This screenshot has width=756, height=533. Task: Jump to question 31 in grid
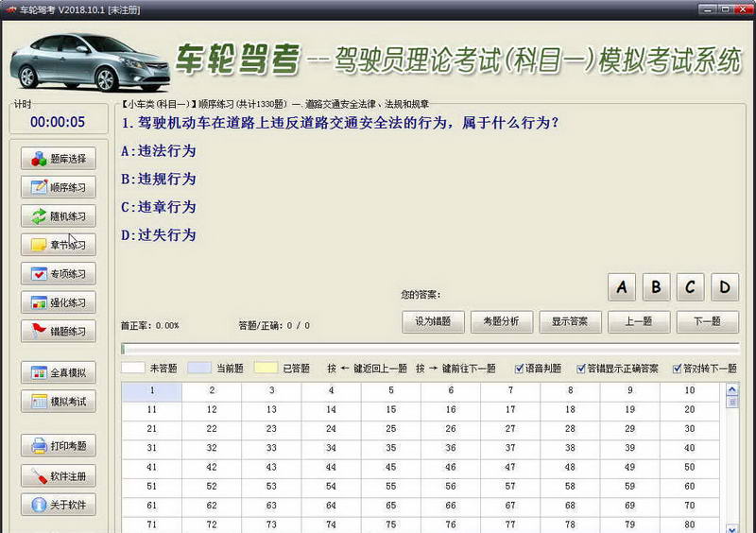[152, 448]
